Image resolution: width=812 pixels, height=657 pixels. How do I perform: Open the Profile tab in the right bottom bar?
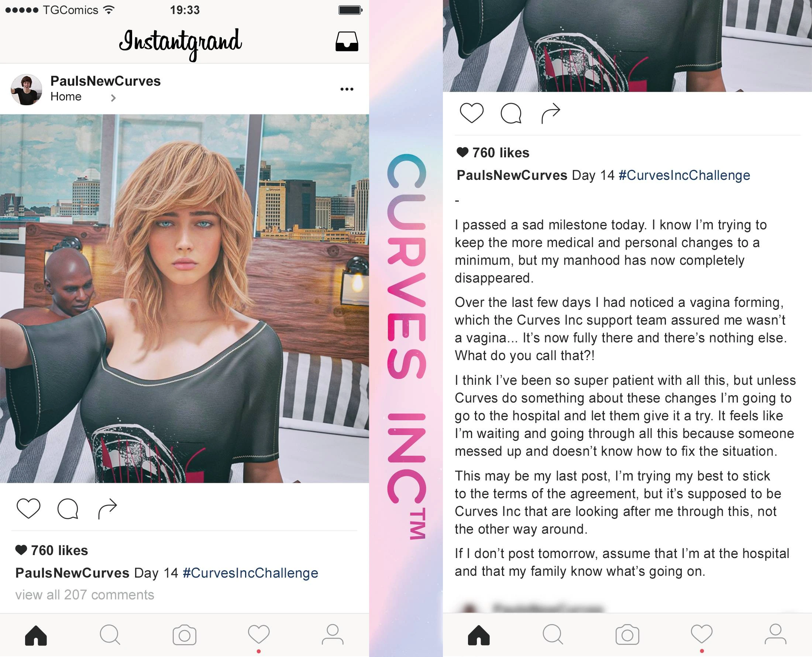[x=775, y=634]
